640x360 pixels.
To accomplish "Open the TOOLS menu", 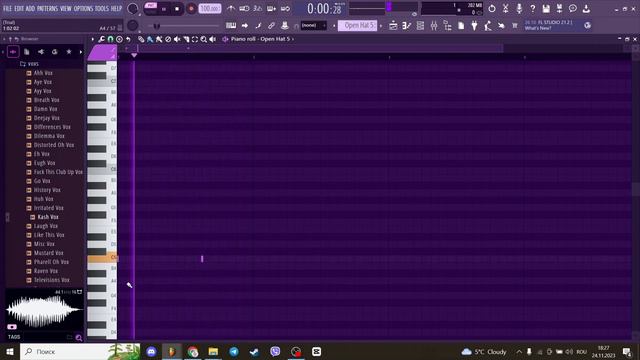I will (x=102, y=9).
